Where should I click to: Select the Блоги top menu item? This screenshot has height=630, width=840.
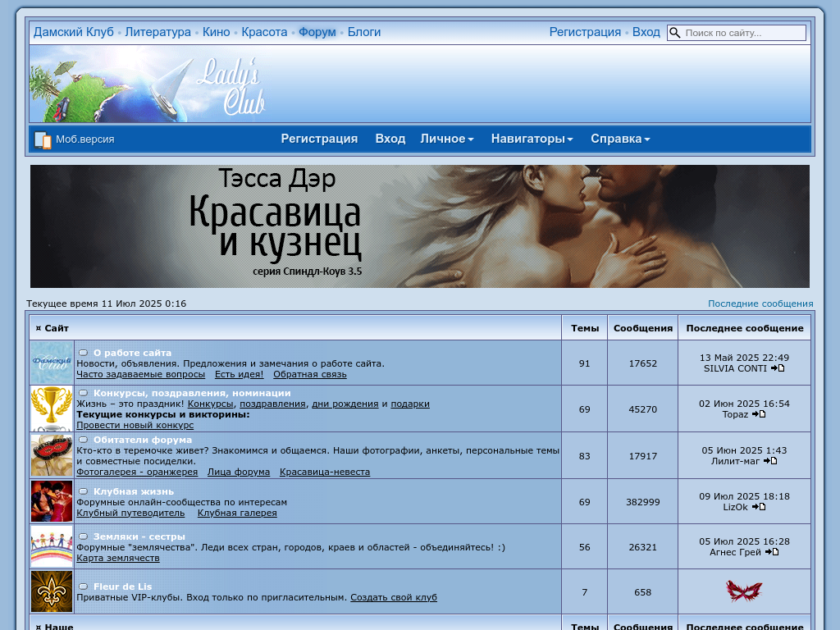coord(363,32)
